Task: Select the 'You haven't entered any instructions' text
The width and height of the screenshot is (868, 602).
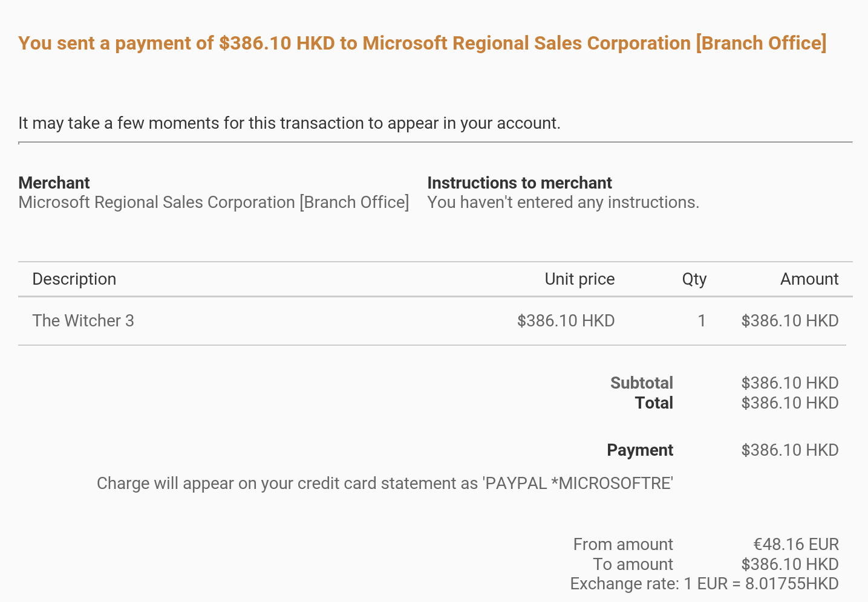Action: [x=563, y=202]
